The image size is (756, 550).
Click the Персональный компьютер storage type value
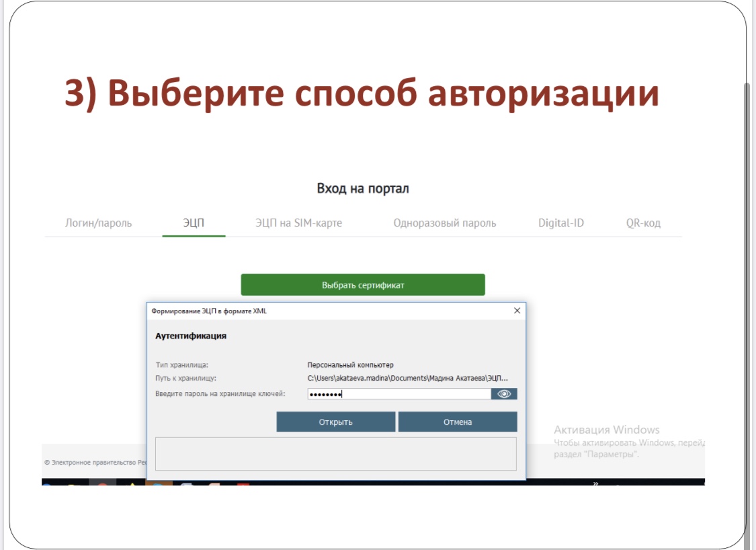point(350,365)
